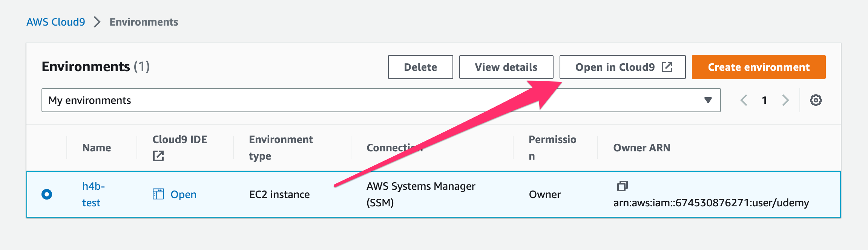868x250 pixels.
Task: Click external link icon in Open in Cloud9
Action: click(x=667, y=67)
